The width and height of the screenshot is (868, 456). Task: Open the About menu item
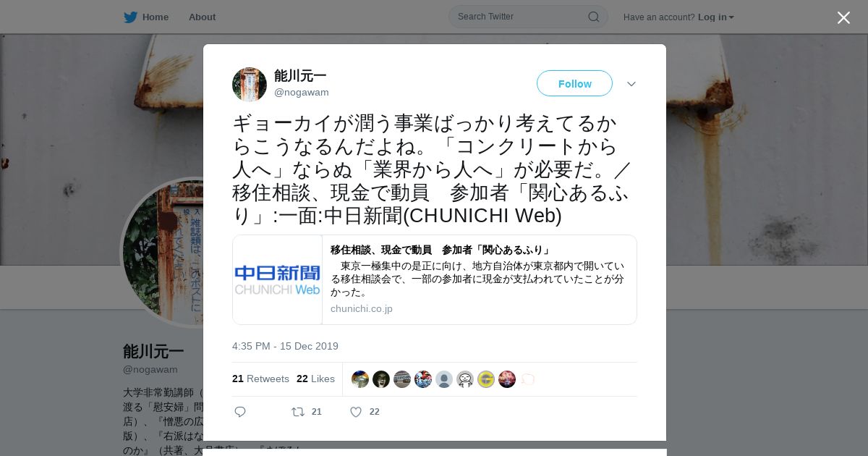pos(202,17)
